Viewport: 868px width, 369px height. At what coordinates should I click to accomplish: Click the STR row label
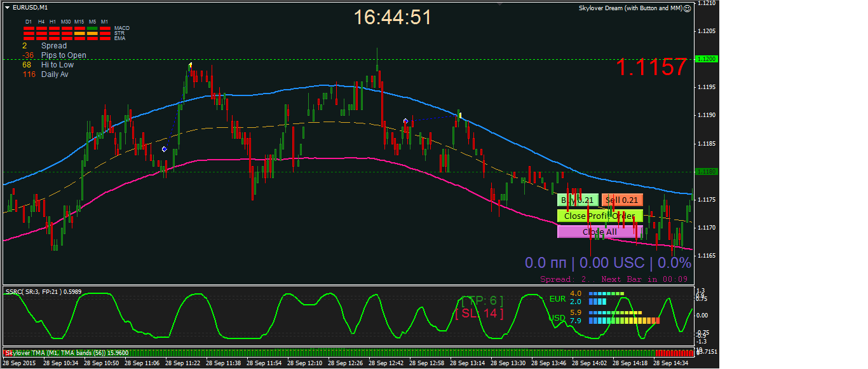click(119, 33)
